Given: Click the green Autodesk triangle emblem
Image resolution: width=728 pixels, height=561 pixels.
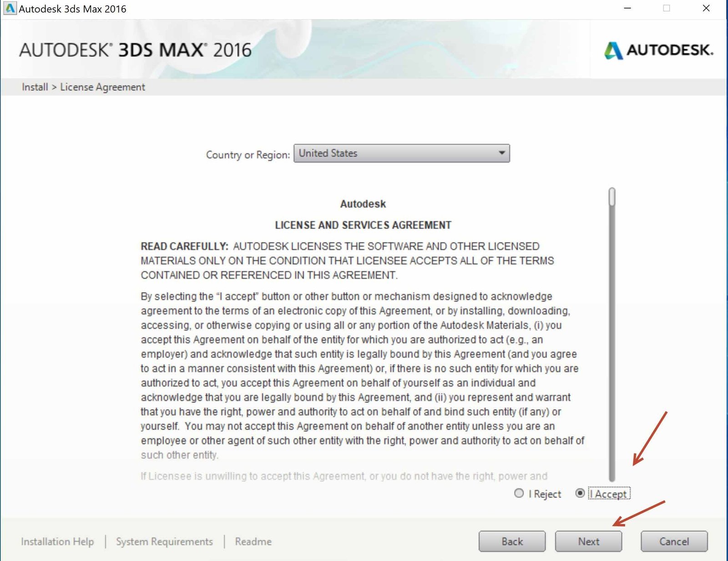Looking at the screenshot, I should tap(612, 51).
